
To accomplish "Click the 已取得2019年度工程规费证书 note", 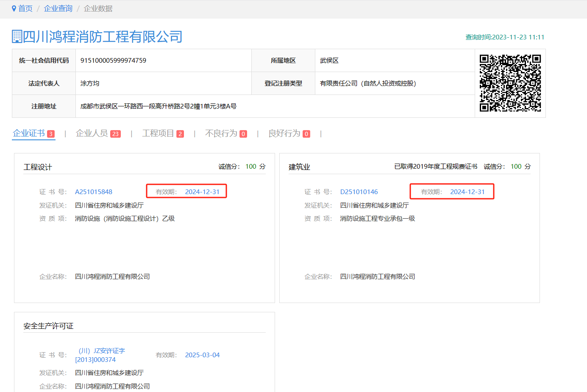I will tap(436, 167).
